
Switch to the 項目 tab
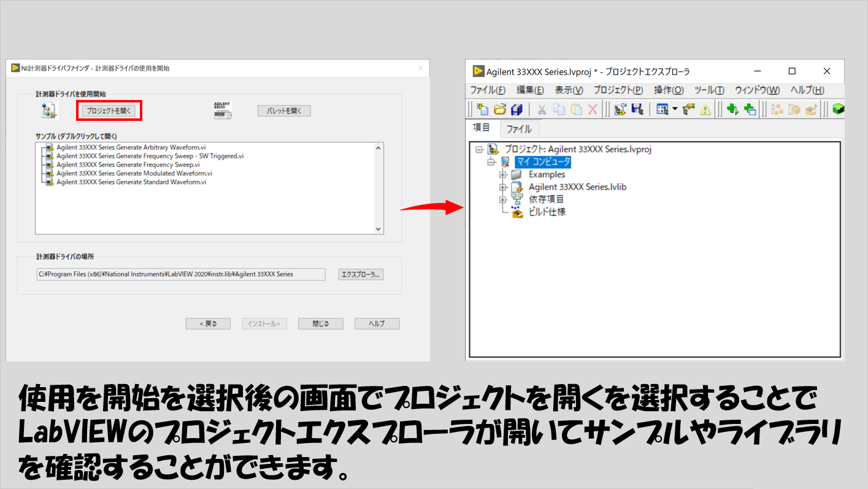[x=482, y=128]
